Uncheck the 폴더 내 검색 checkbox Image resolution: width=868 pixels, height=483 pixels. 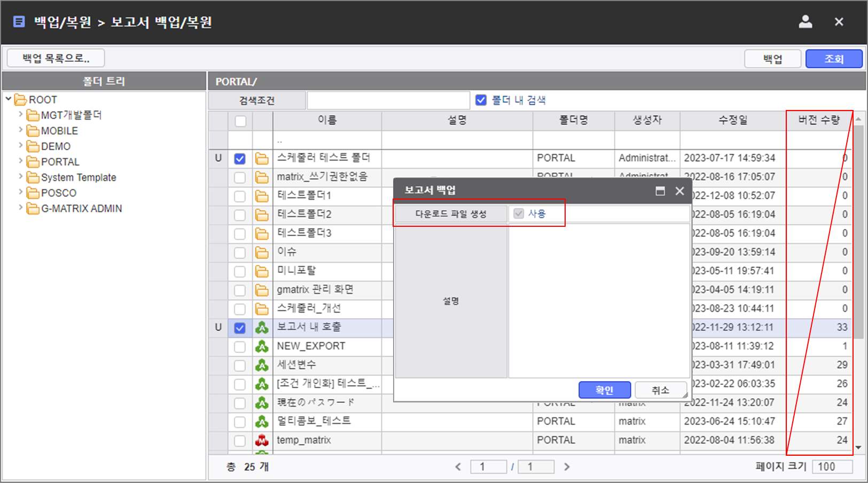[x=481, y=100]
